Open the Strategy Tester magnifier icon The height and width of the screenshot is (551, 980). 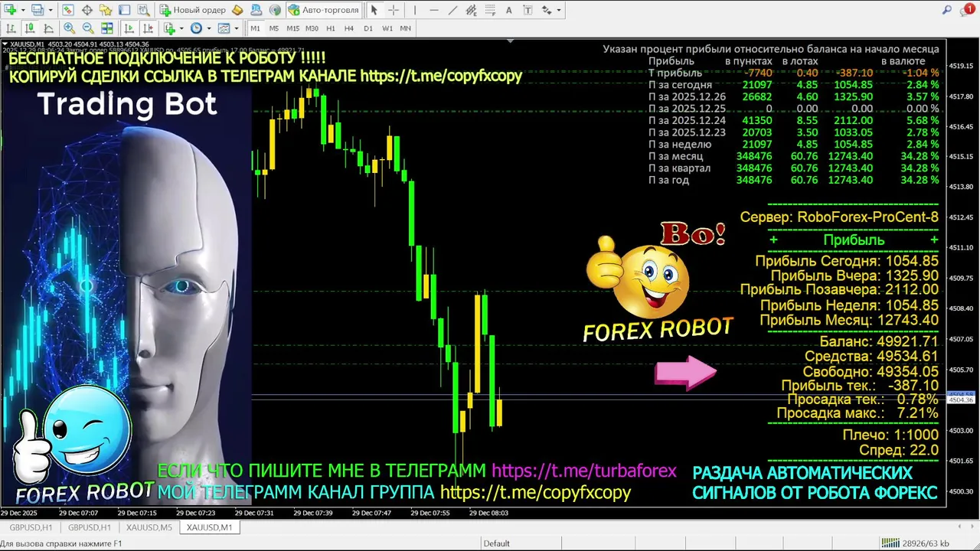[143, 10]
